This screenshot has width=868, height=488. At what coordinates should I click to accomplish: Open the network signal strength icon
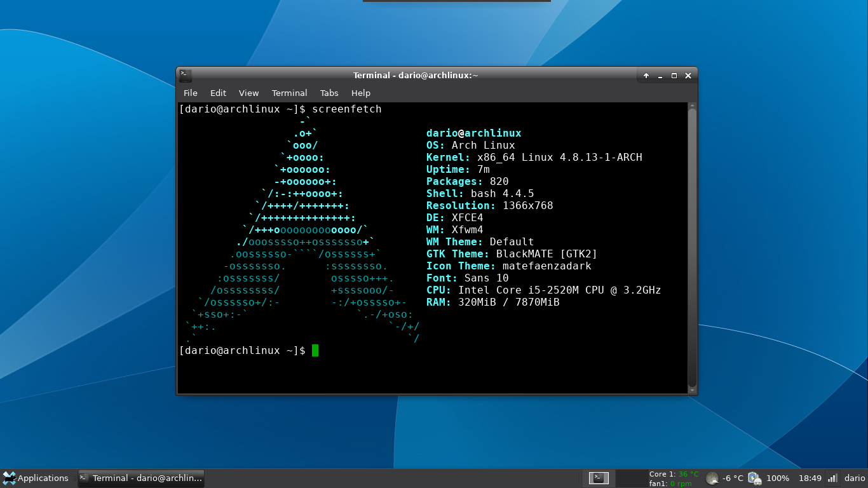(832, 478)
